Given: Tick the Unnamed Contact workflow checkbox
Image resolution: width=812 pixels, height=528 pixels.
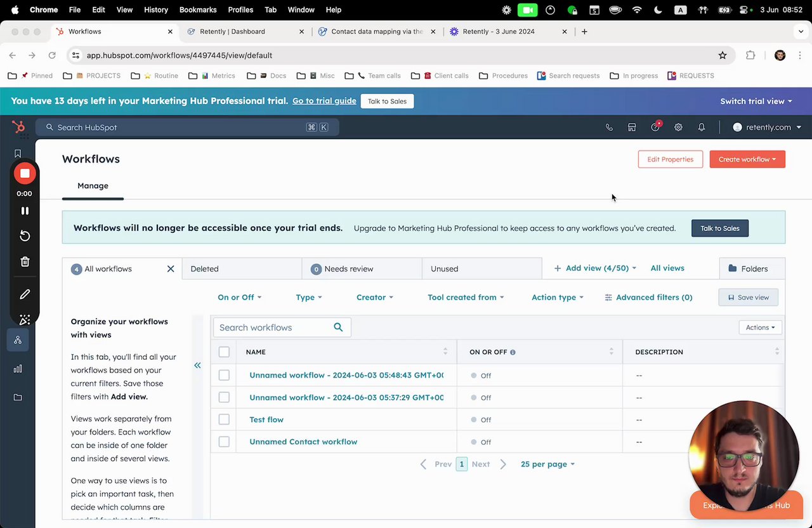Looking at the screenshot, I should tap(224, 442).
